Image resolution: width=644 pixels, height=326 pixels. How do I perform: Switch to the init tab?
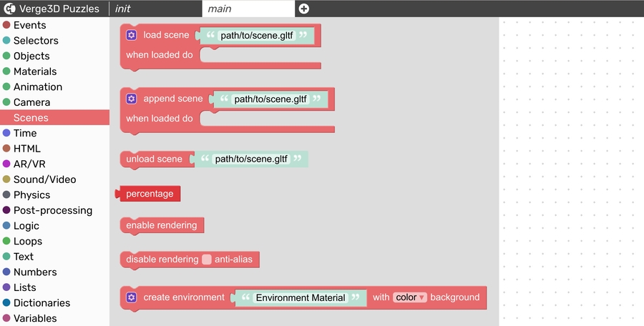123,9
